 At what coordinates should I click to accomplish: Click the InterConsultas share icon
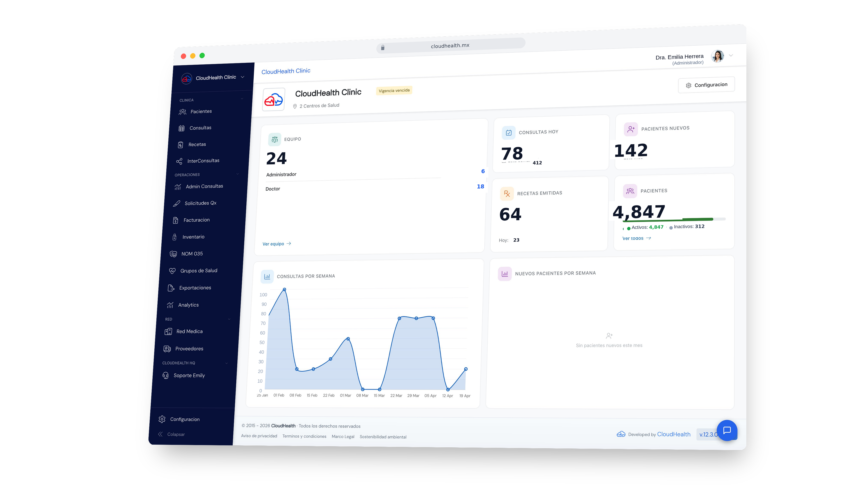click(x=179, y=161)
